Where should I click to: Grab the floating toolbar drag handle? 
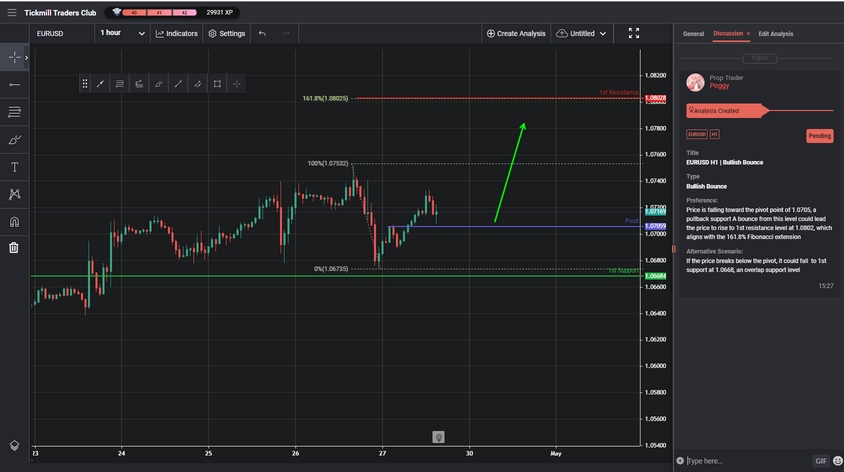point(85,84)
